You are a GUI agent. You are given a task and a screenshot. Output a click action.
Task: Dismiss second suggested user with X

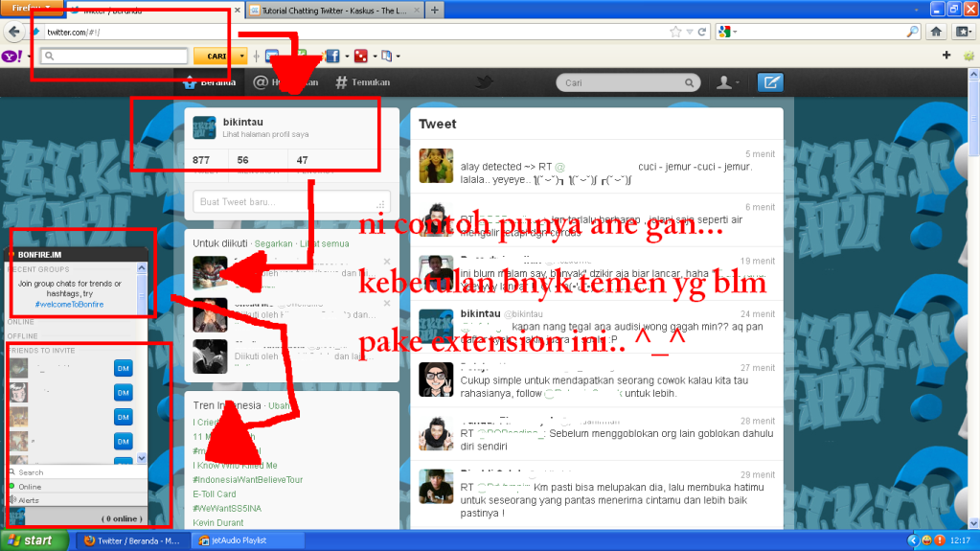tap(387, 304)
